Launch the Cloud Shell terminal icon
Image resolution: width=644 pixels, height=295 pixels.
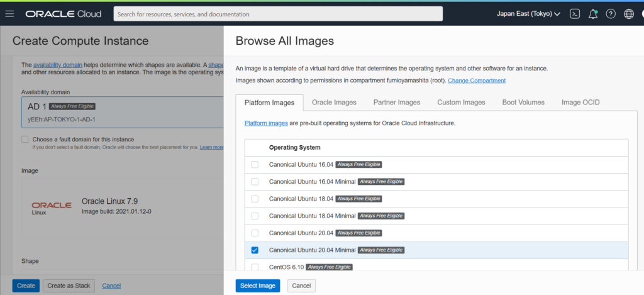click(574, 14)
